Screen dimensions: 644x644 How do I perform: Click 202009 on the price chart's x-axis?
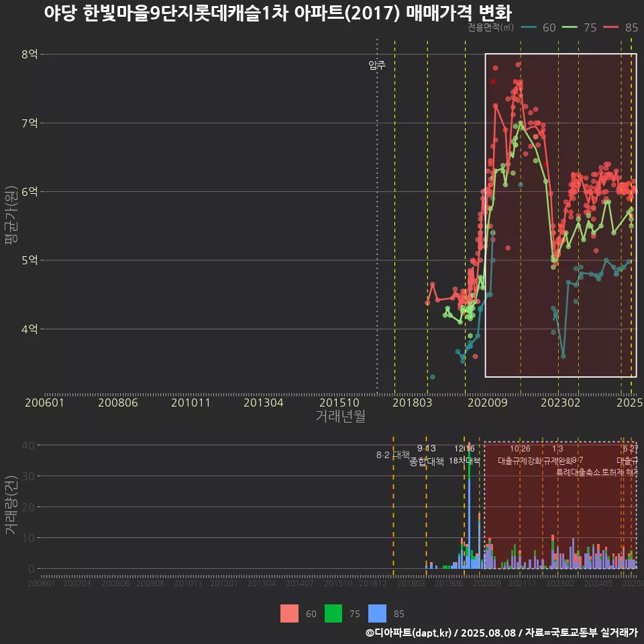[x=488, y=402]
